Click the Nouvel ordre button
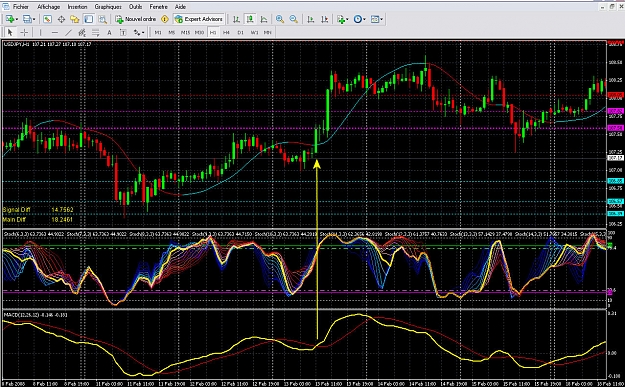 coord(136,19)
